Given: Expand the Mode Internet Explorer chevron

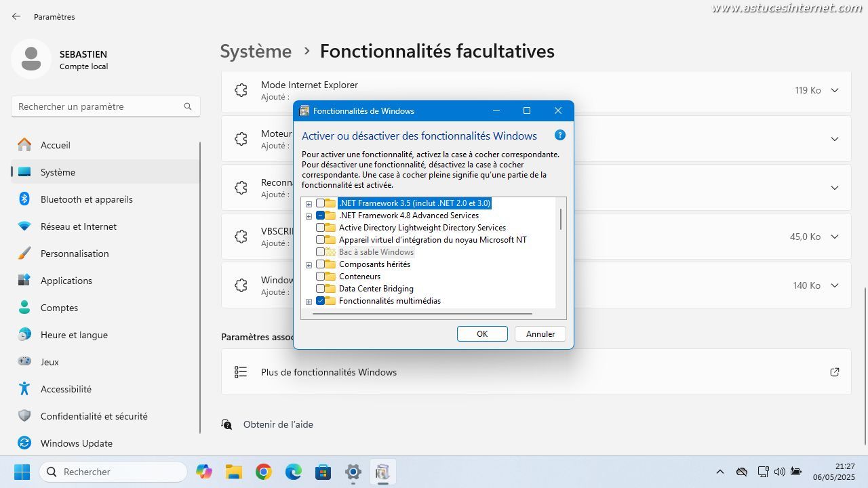Looking at the screenshot, I should coord(835,90).
